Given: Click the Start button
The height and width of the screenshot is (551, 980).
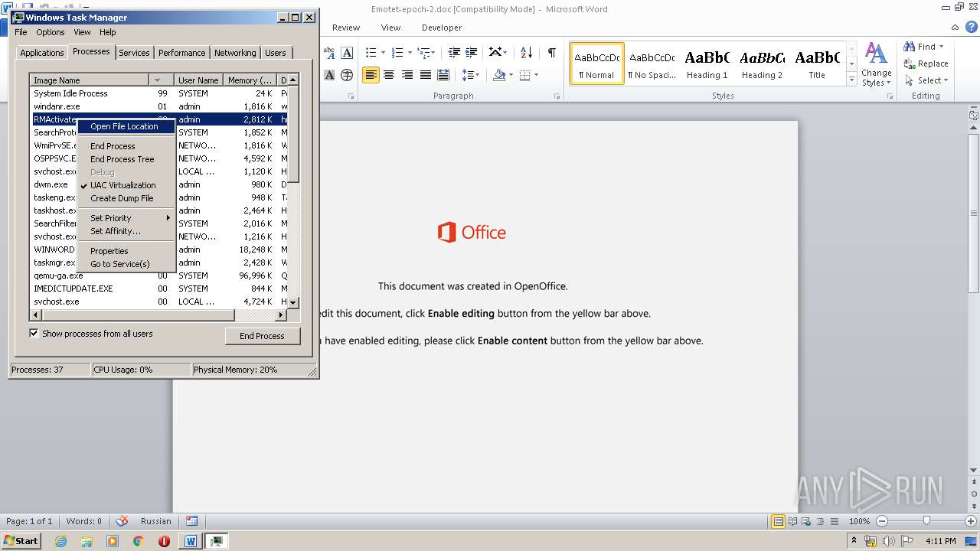Looking at the screenshot, I should (21, 541).
